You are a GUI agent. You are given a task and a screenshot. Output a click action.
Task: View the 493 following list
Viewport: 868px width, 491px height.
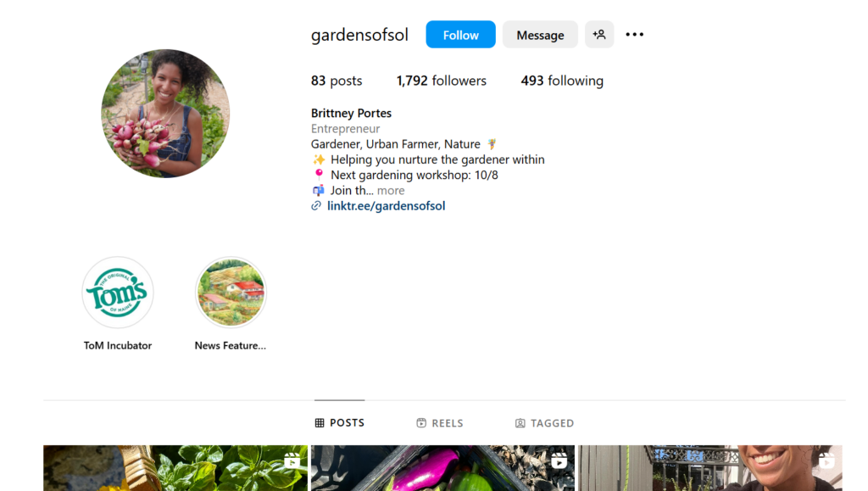click(562, 81)
